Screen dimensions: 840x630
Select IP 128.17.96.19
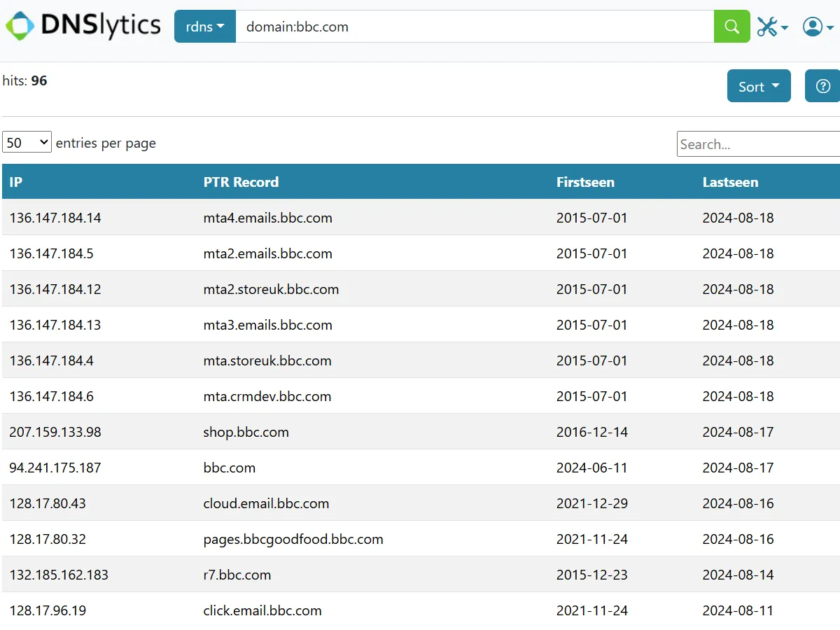[x=48, y=610]
